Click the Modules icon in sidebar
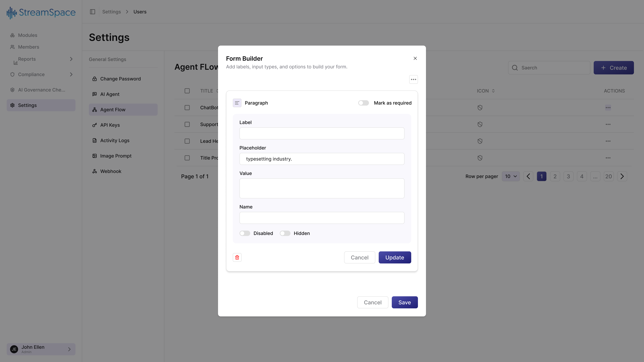Screen dimensions: 644x362 [x=12, y=35]
